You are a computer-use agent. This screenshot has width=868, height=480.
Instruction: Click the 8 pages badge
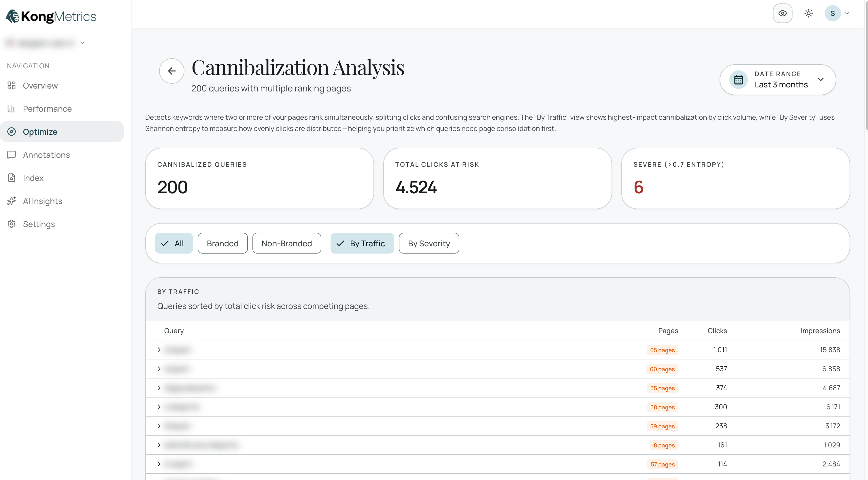[664, 445]
